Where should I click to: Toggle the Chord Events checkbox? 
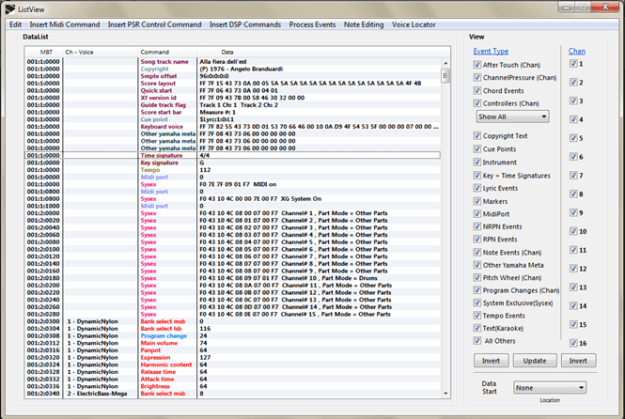pyautogui.click(x=476, y=91)
